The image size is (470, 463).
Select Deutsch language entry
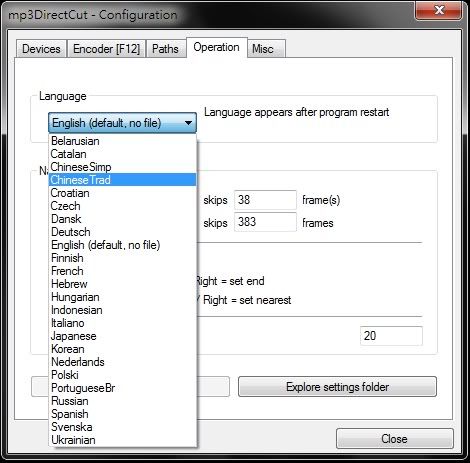[x=122, y=232]
